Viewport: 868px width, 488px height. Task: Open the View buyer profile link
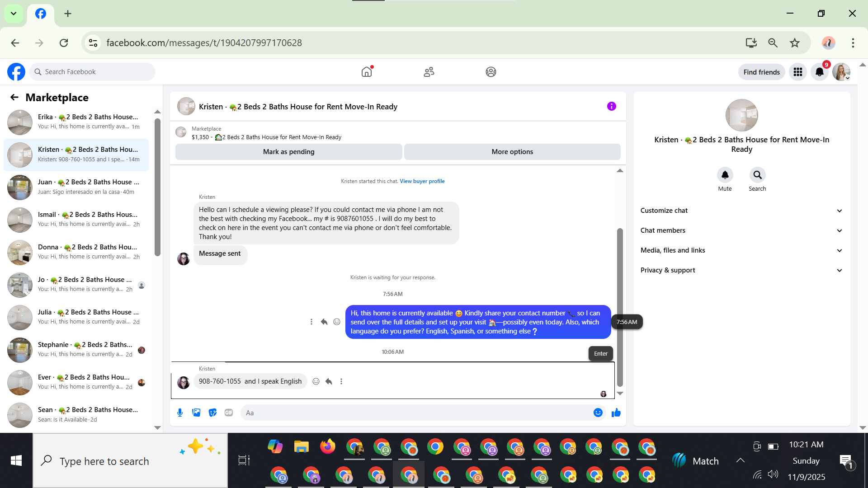(422, 181)
